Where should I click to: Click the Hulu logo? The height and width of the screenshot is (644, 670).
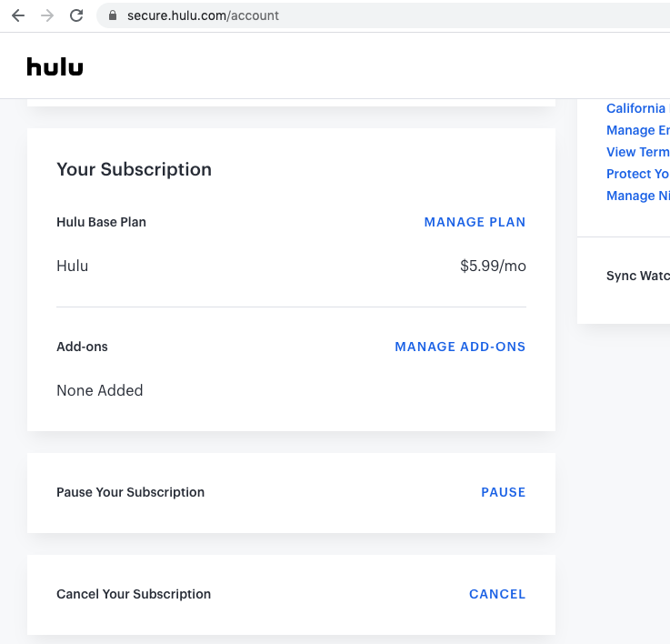(55, 66)
